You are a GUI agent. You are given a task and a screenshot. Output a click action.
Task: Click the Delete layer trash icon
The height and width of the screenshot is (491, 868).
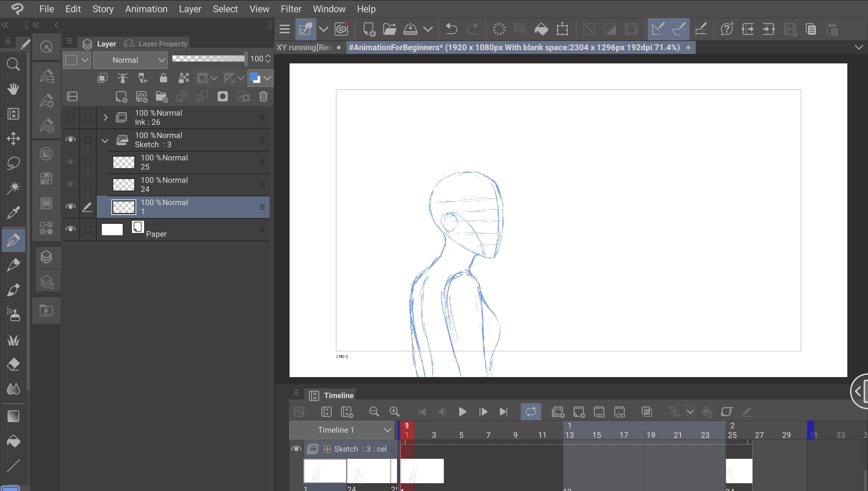click(263, 97)
